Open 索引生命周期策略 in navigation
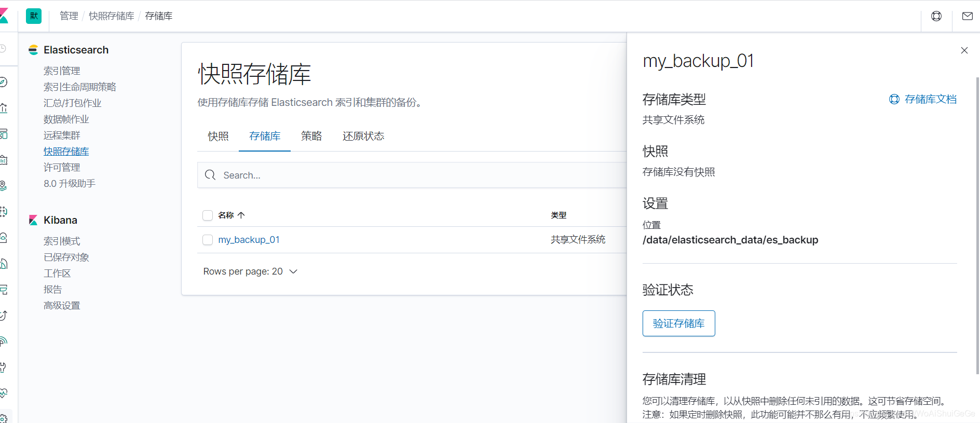 coord(80,87)
